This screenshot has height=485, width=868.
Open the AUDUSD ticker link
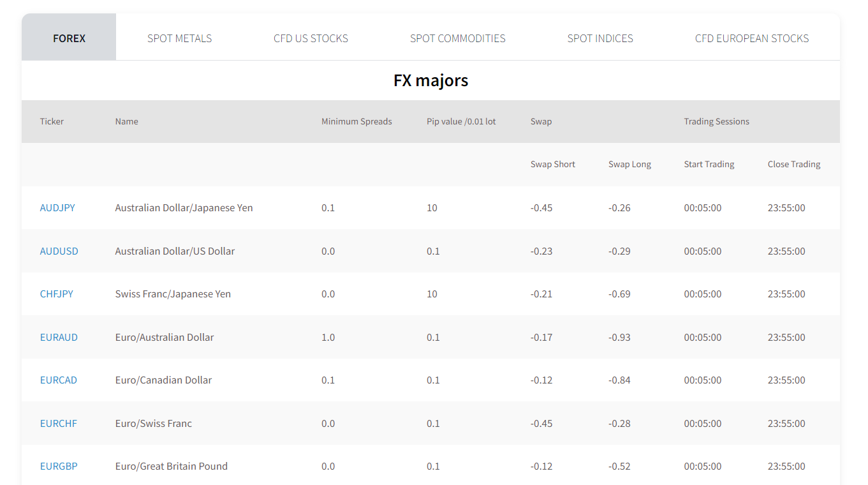(59, 251)
